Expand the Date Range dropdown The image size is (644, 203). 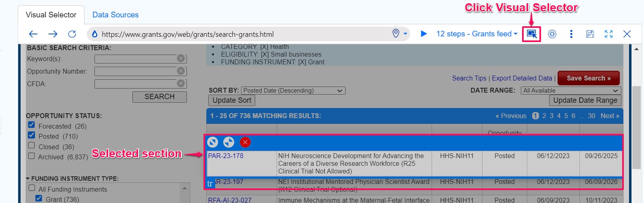(x=571, y=91)
